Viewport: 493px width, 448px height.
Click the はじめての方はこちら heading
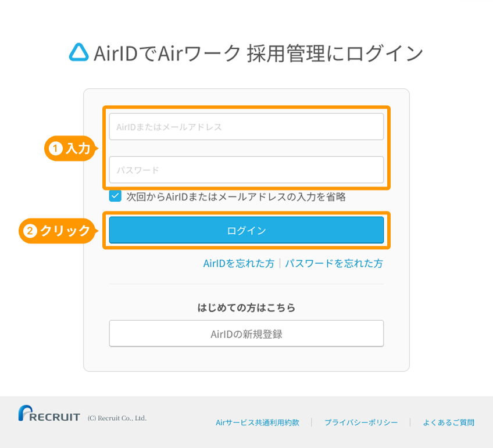pos(246,307)
